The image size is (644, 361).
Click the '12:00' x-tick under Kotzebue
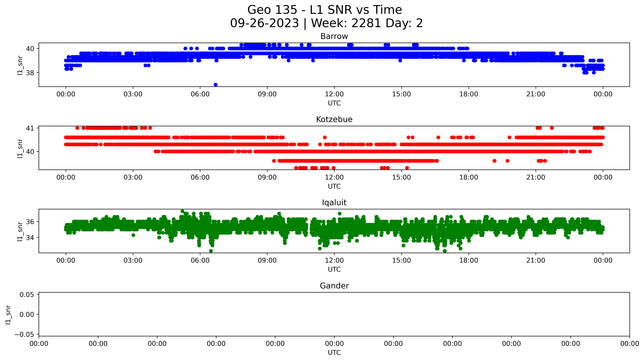(334, 177)
